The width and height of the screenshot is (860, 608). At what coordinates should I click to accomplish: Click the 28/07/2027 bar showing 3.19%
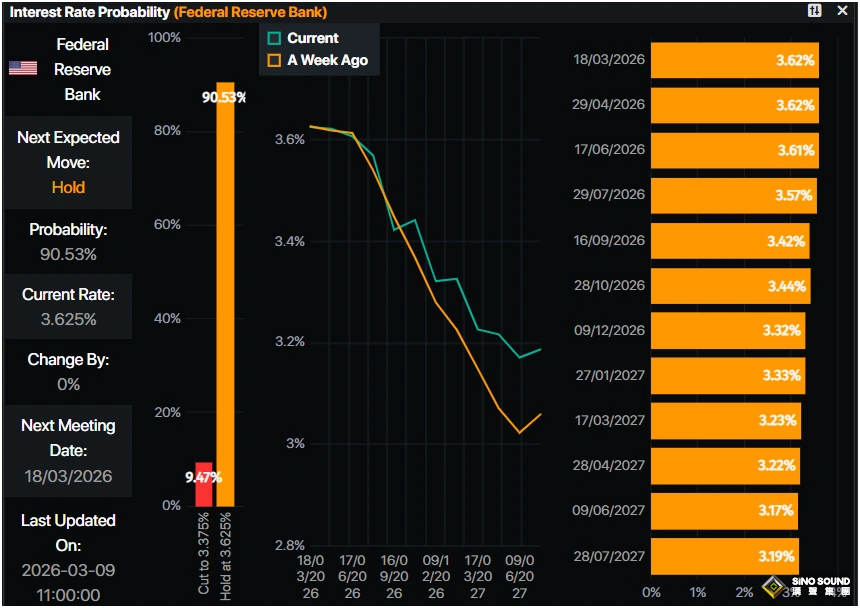pos(724,555)
